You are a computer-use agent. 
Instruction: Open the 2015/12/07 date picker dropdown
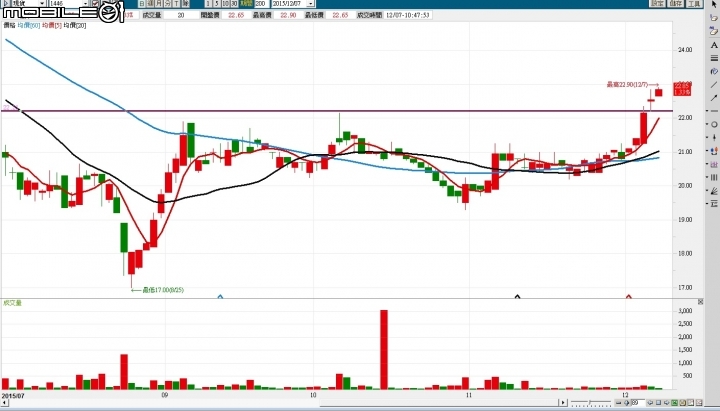(311, 3)
